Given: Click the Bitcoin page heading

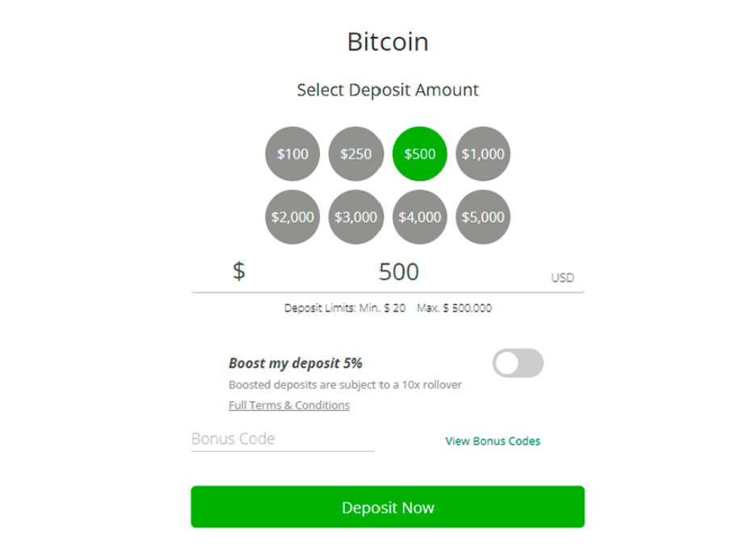Looking at the screenshot, I should click(x=388, y=42).
